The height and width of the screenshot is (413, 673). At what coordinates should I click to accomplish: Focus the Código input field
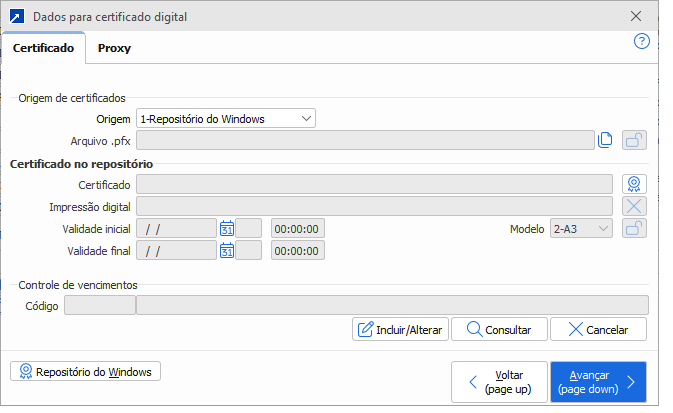point(99,305)
